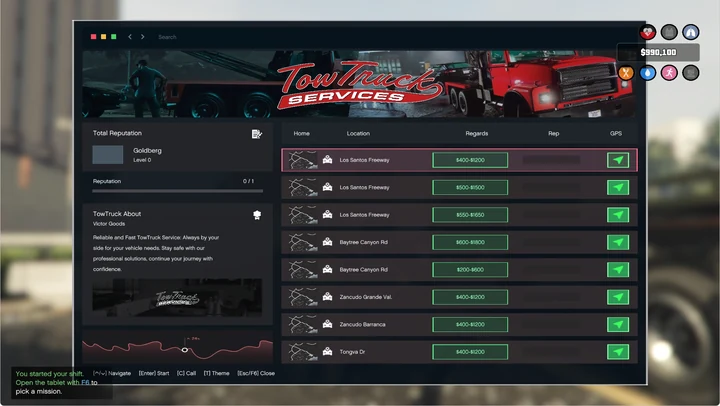
Task: Open map thumbnail on Zancudo Barranca row
Action: pyautogui.click(x=303, y=324)
